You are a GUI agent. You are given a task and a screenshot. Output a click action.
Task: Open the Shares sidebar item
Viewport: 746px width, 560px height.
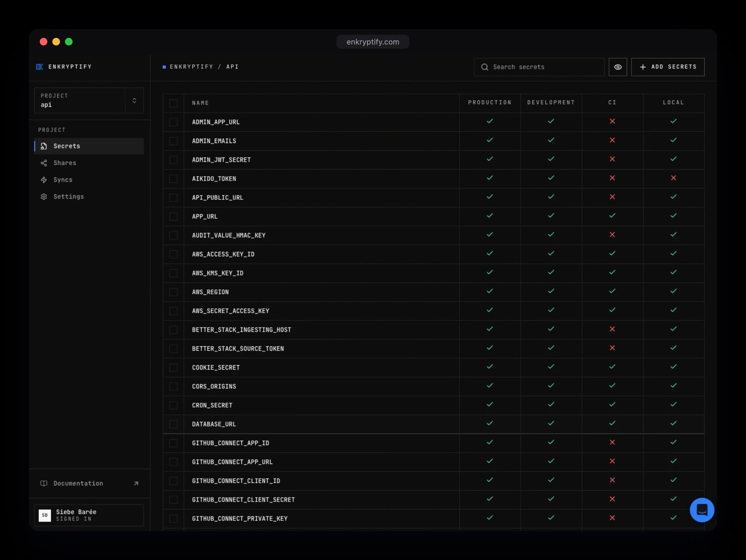pyautogui.click(x=89, y=163)
